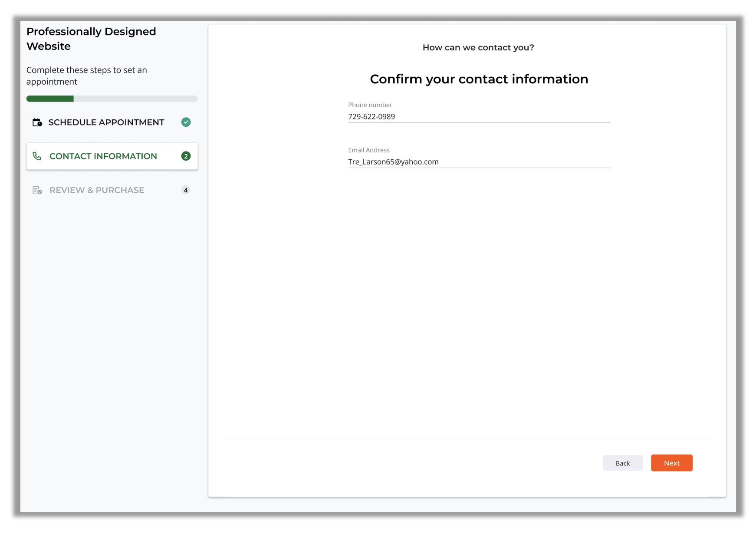Click the green completed checkmark badge
Image resolution: width=756 pixels, height=534 pixels.
coord(186,122)
